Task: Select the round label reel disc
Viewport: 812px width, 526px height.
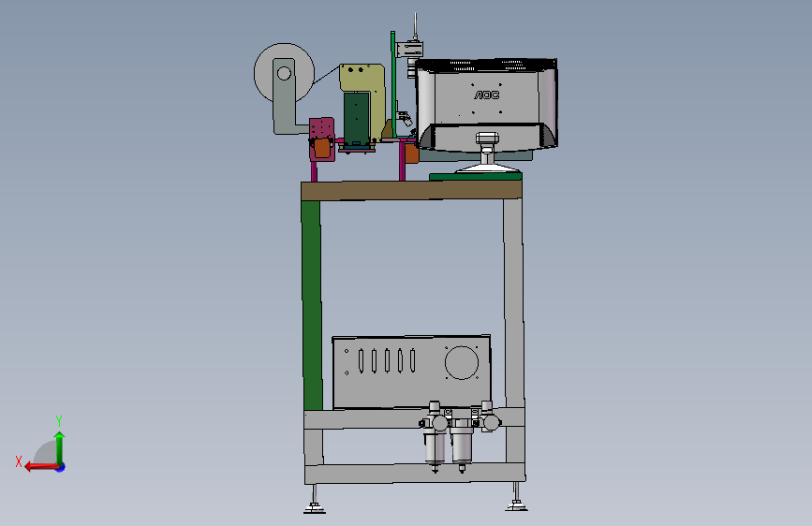Action: [x=285, y=73]
